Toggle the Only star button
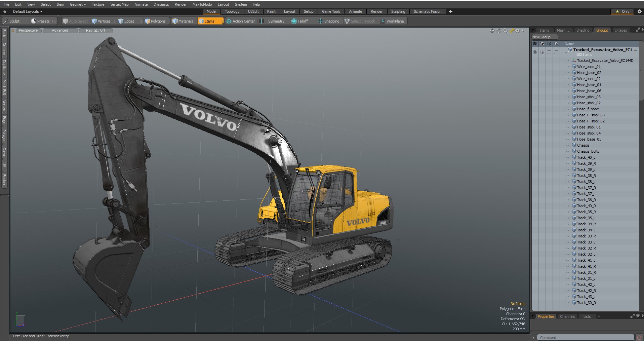Screen dimensions: 644x341 (x=622, y=11)
